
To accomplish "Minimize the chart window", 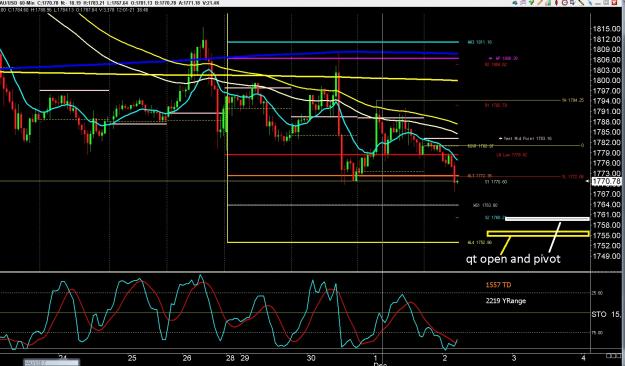I will [x=598, y=4].
